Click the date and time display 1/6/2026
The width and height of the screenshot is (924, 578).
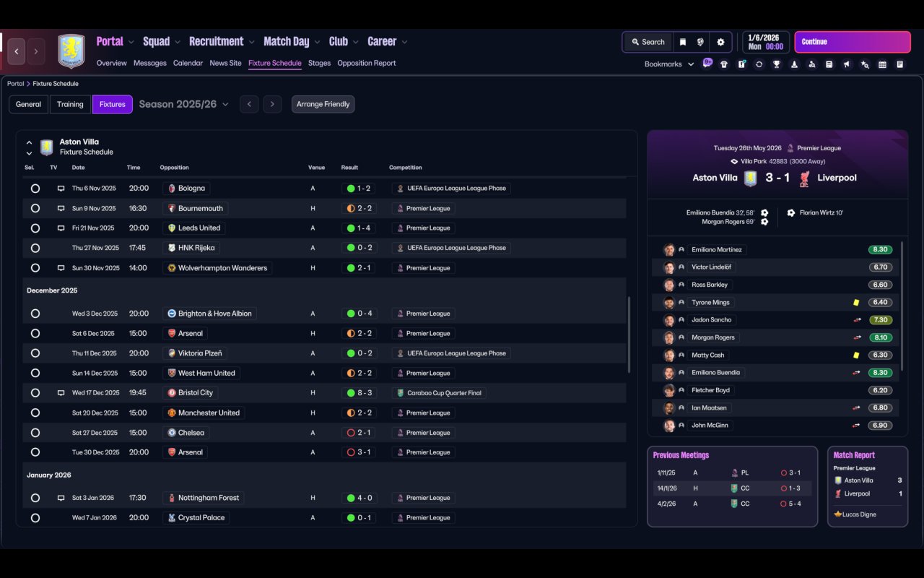pos(765,42)
